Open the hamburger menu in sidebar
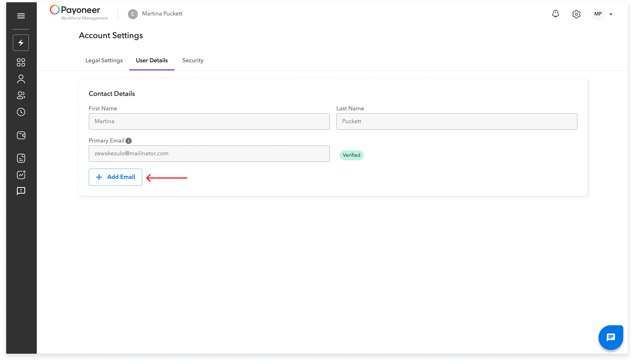The height and width of the screenshot is (364, 634). (21, 16)
